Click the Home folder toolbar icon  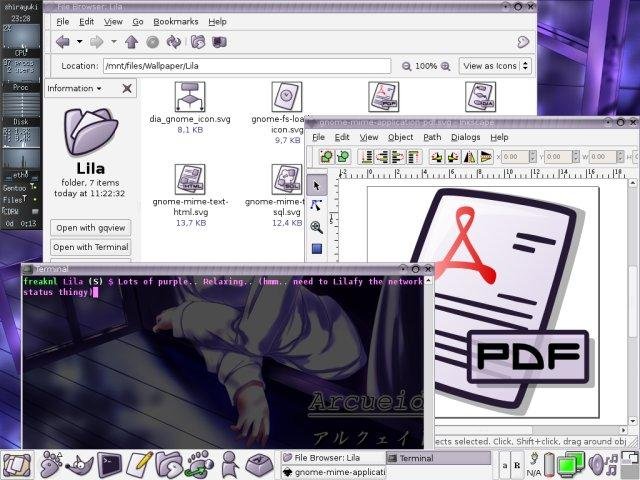point(198,42)
